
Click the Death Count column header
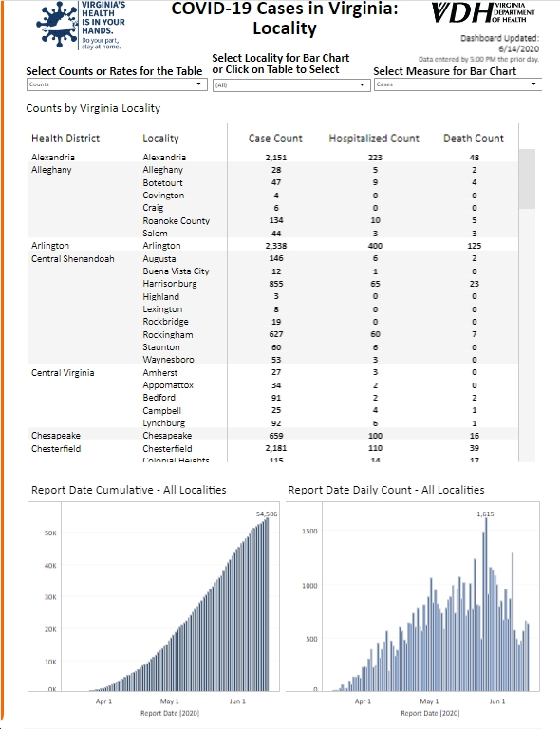tap(473, 139)
